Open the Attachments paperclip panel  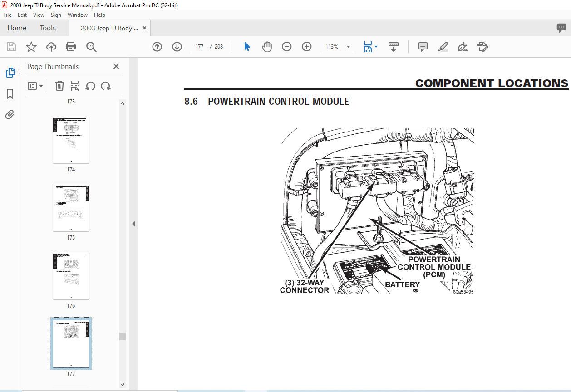(x=10, y=114)
